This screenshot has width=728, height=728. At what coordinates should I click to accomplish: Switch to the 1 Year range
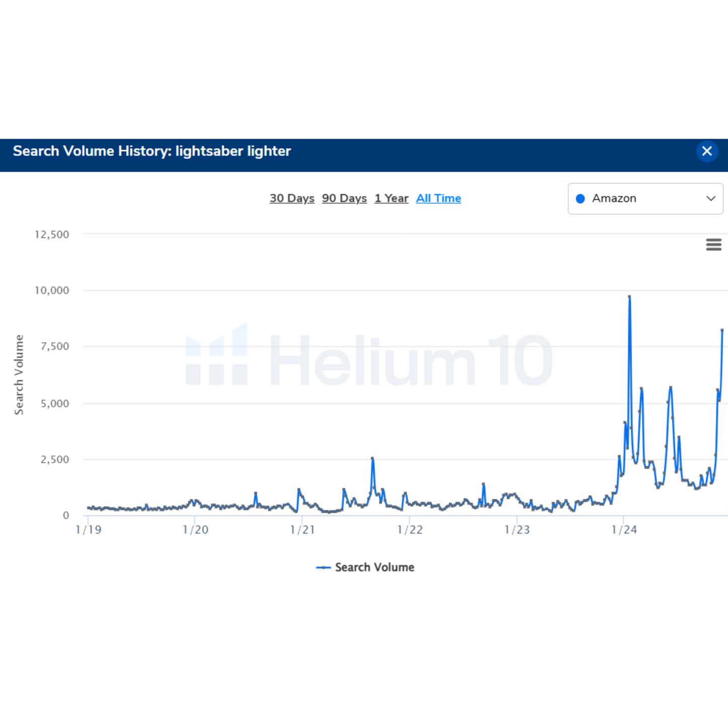tap(391, 198)
